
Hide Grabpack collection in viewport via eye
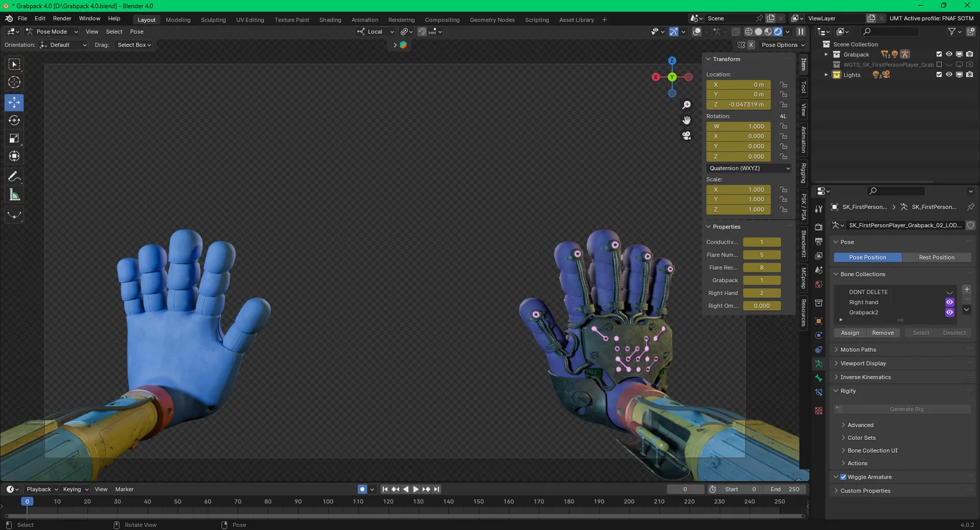[x=949, y=54]
